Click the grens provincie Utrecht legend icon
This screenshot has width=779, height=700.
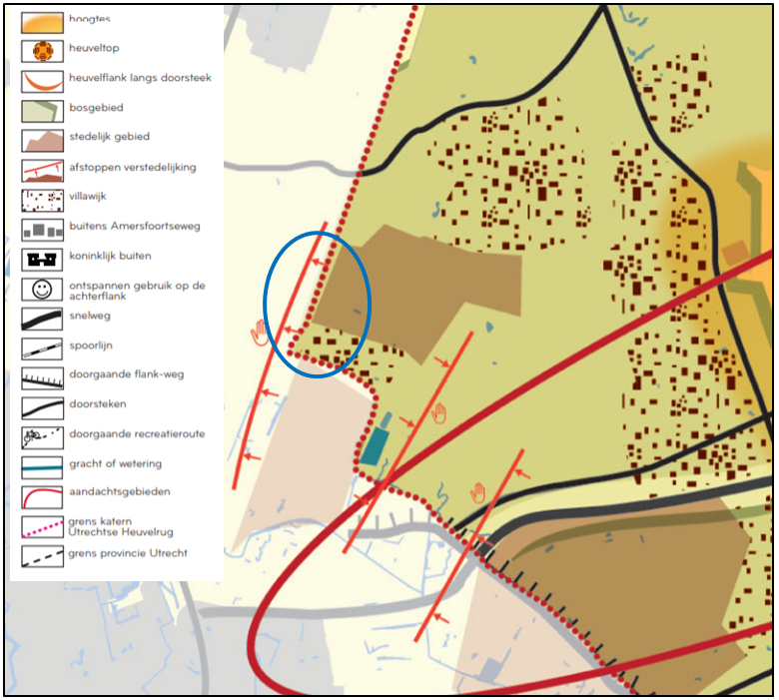click(42, 556)
